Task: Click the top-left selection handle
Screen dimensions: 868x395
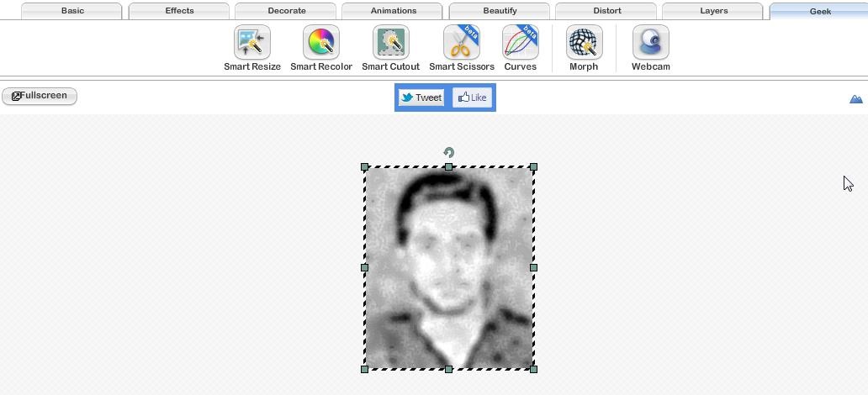Action: point(364,166)
